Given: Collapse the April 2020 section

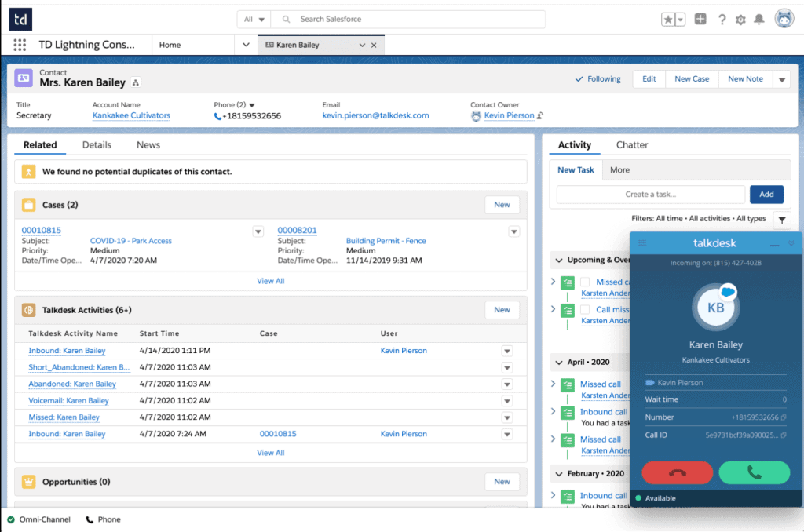Looking at the screenshot, I should pyautogui.click(x=559, y=363).
